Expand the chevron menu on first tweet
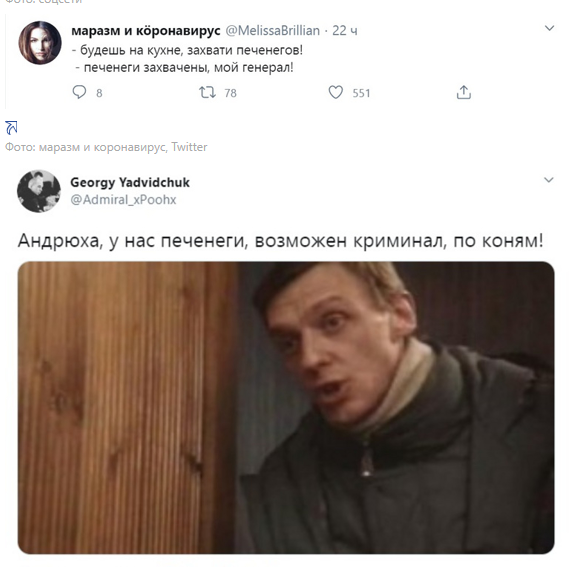 pos(549,28)
